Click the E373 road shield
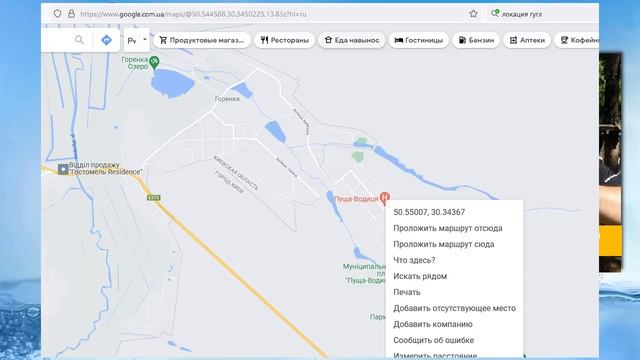 pos(154,198)
